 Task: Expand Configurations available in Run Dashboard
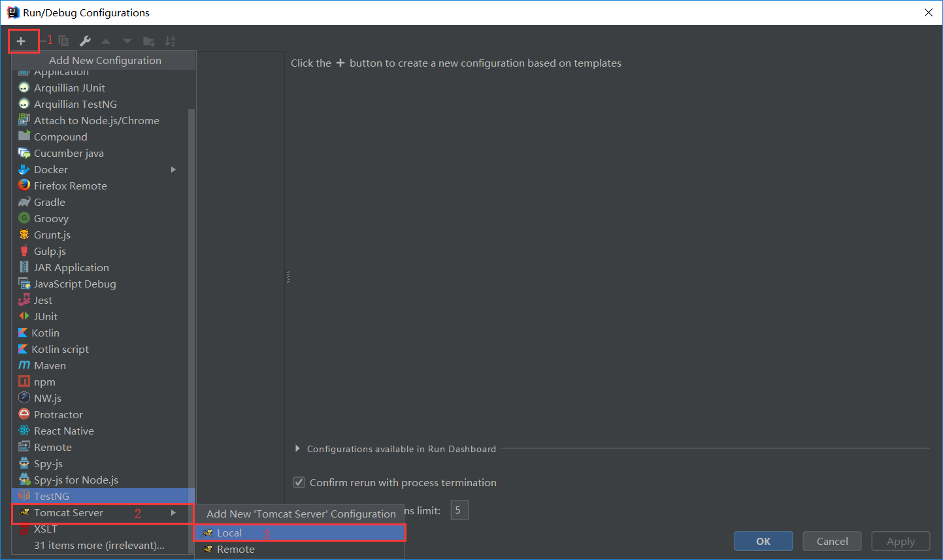tap(298, 449)
